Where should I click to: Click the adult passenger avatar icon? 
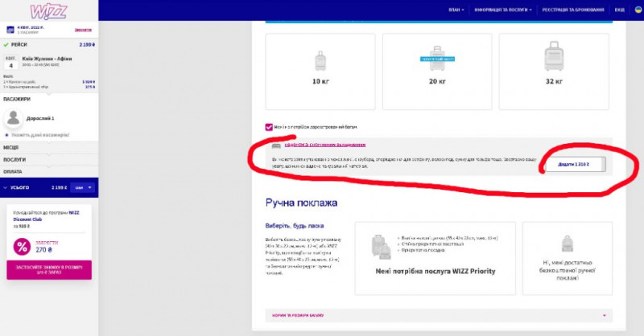(x=14, y=118)
